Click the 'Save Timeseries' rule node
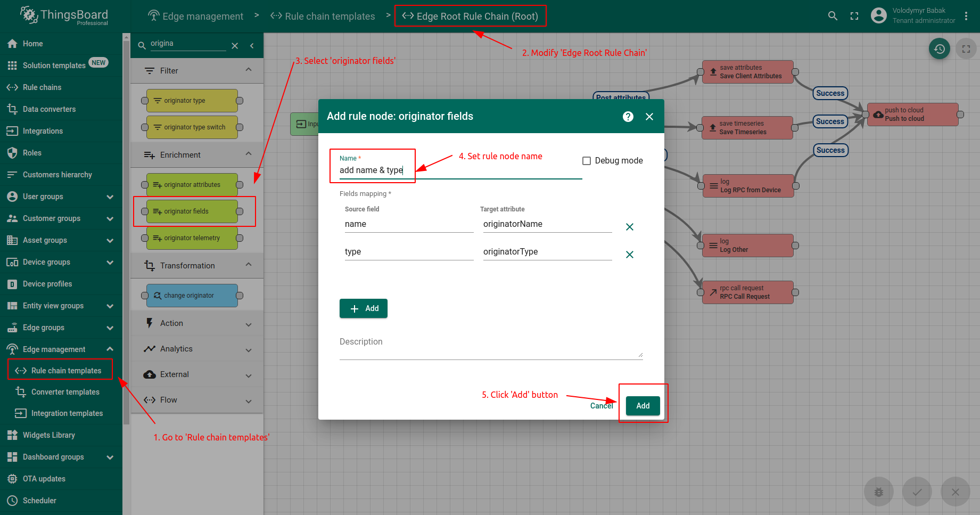The height and width of the screenshot is (515, 980). pyautogui.click(x=747, y=128)
